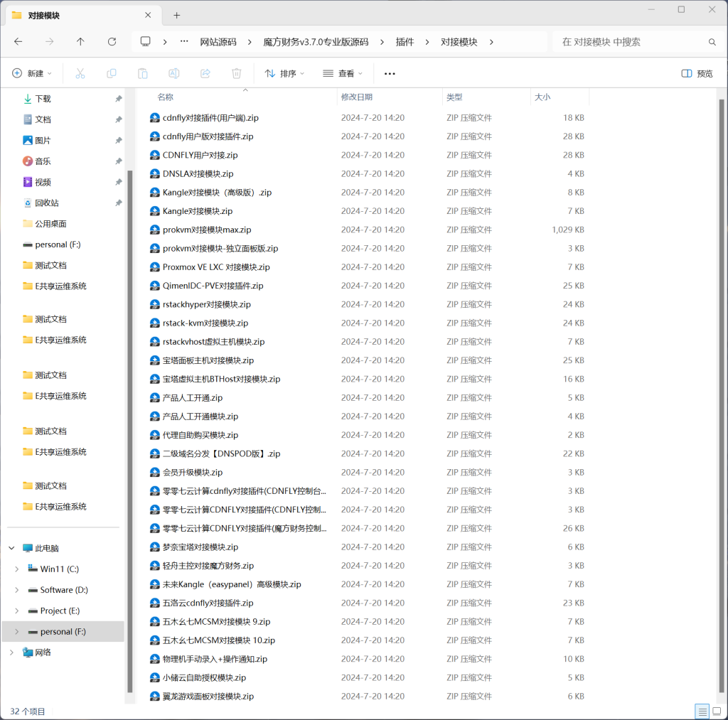Open the 排序 sort dropdown
This screenshot has height=720, width=728.
click(284, 73)
